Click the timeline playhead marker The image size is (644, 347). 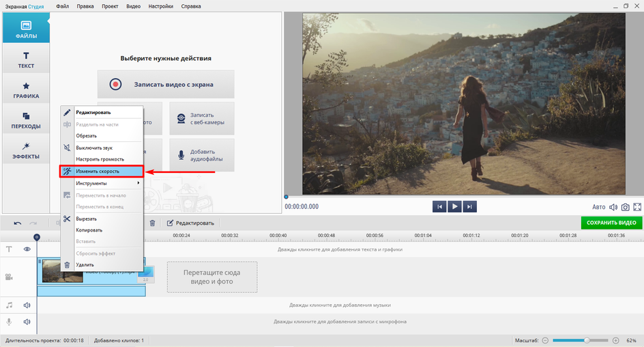(x=37, y=237)
